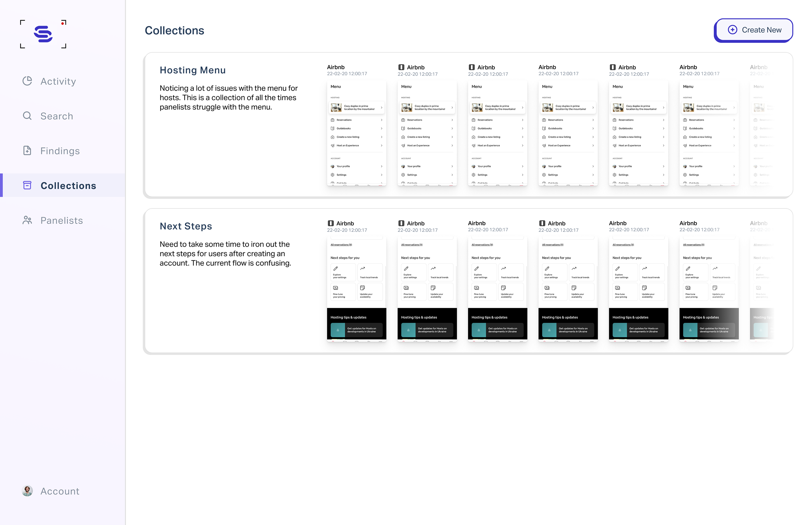
Task: Open third Next Steps screenshot thumbnail
Action: 497,289
